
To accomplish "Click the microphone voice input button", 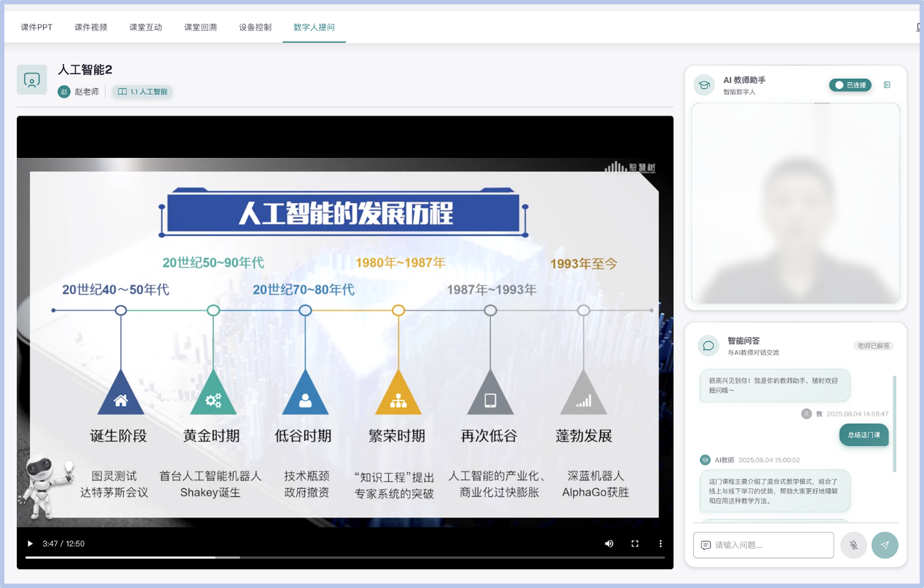I will click(x=853, y=545).
